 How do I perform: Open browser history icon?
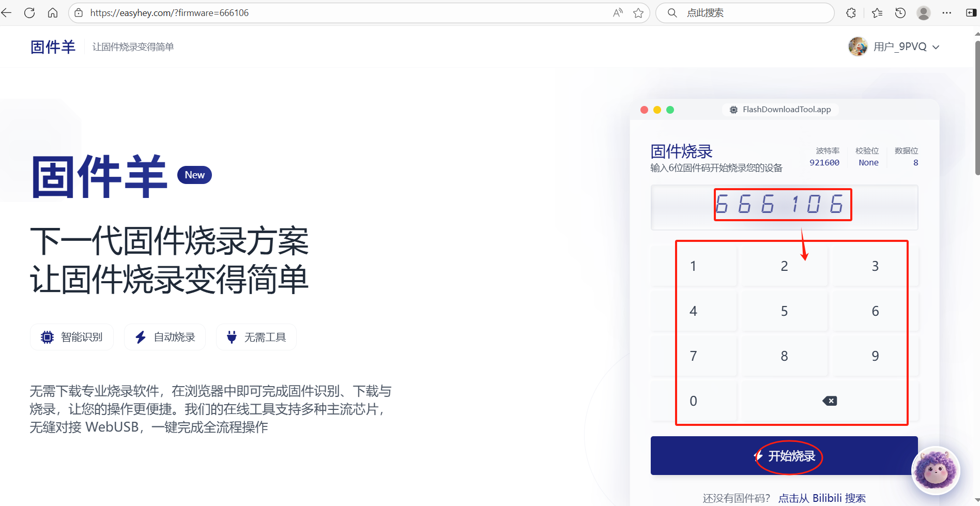(x=900, y=13)
